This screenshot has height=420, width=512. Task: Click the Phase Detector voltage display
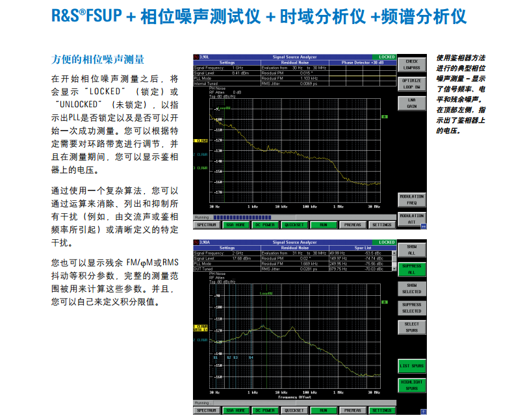tap(363, 76)
